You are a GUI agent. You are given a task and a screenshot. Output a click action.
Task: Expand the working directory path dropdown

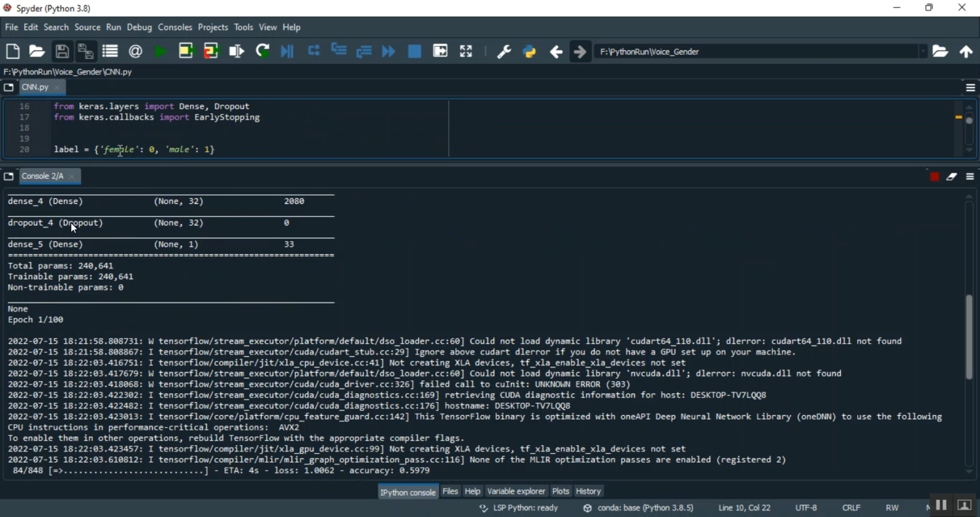[923, 52]
